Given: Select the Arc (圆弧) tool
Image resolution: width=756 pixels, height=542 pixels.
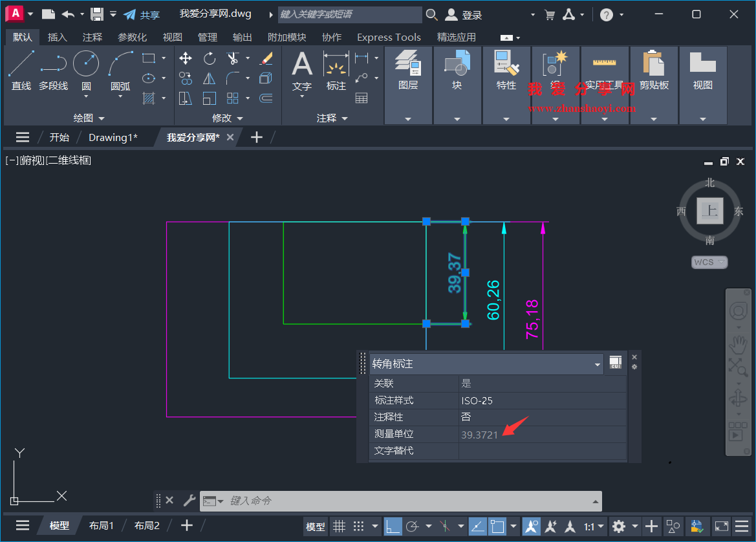Looking at the screenshot, I should pyautogui.click(x=120, y=70).
